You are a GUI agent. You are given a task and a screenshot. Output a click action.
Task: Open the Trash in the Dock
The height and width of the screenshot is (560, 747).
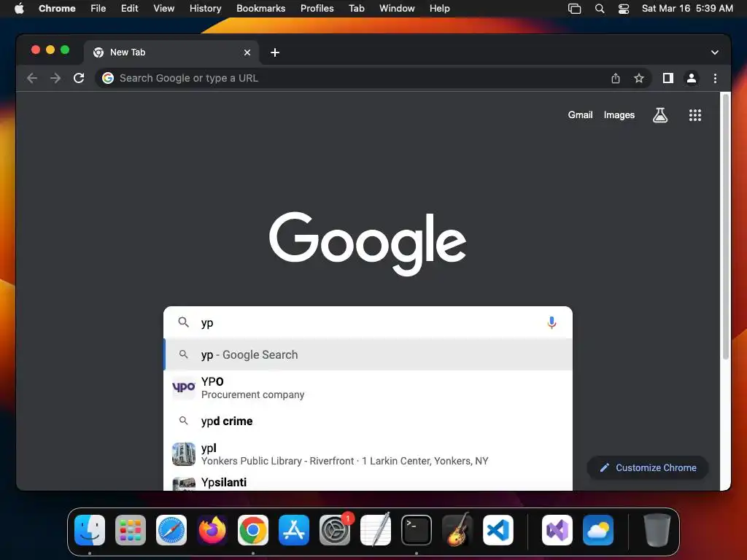pos(657,530)
